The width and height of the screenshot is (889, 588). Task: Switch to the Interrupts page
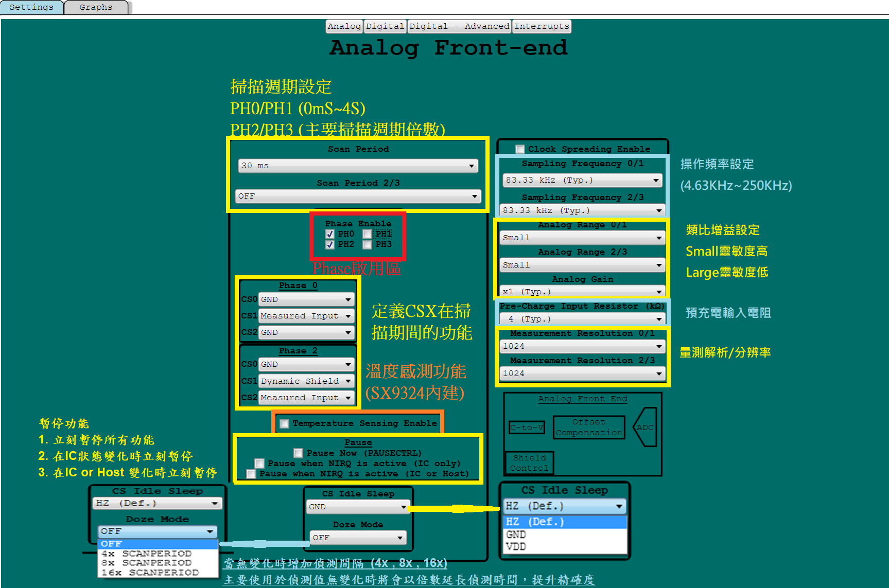542,26
